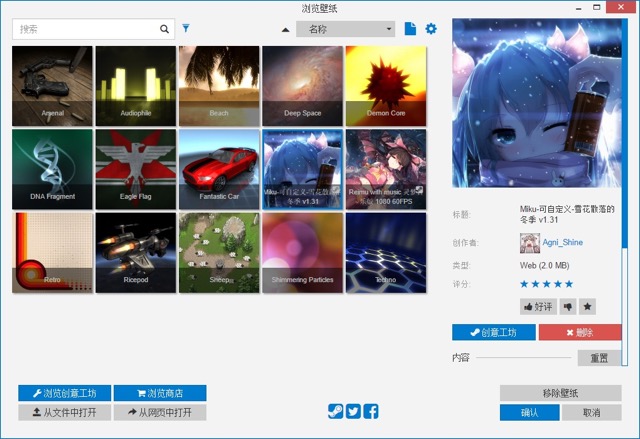Click the blue document page icon
The width and height of the screenshot is (640, 439).
pyautogui.click(x=410, y=29)
